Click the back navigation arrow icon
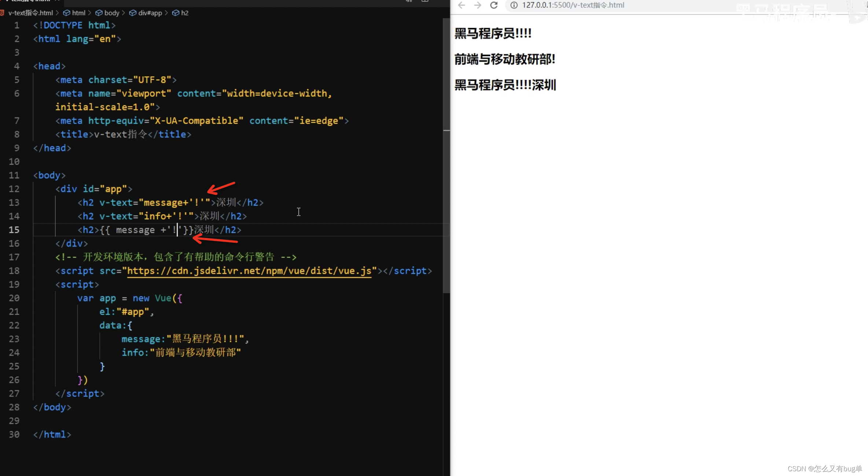Viewport: 868px width, 476px height. pyautogui.click(x=462, y=5)
